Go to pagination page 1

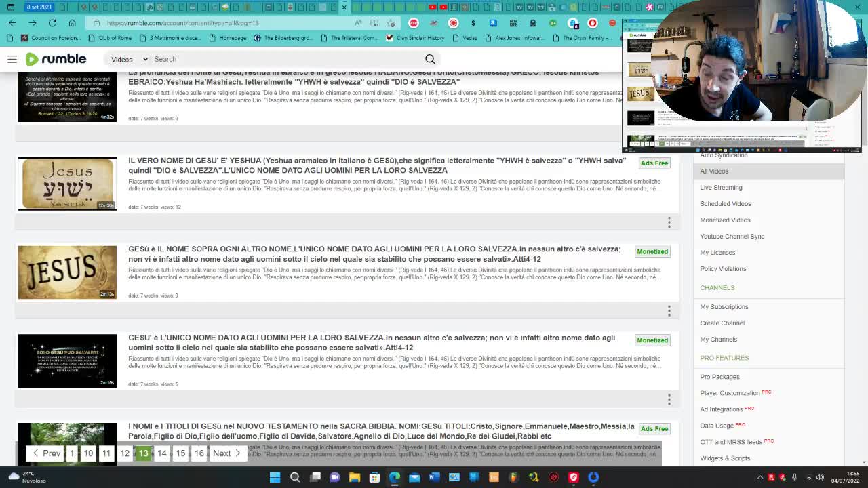72,453
